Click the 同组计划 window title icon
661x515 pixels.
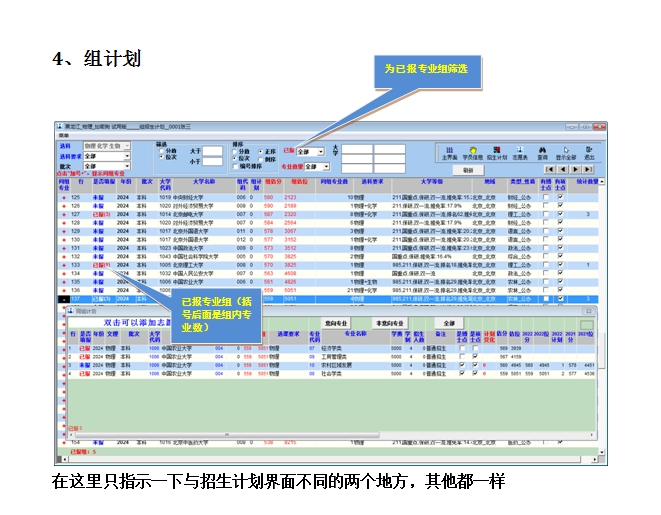71,311
